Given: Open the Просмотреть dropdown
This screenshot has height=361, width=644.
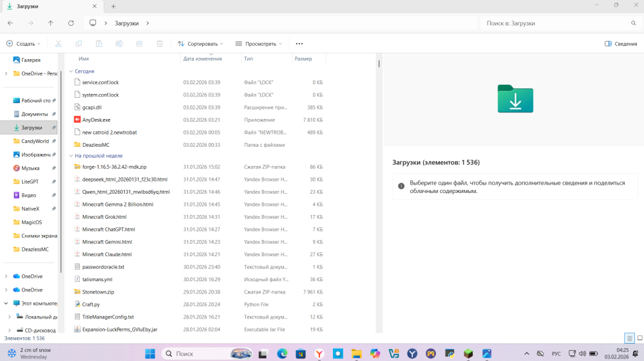Looking at the screenshot, I should (x=259, y=44).
